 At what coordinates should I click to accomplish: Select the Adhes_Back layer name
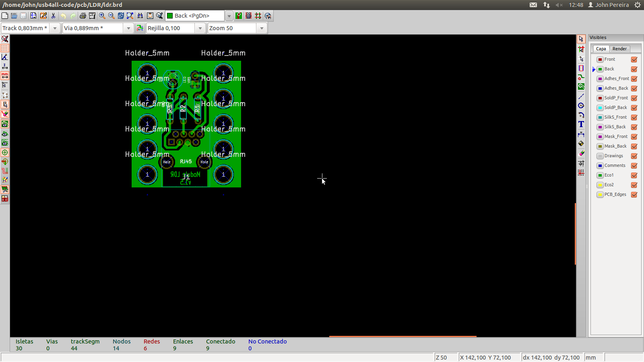(x=616, y=88)
